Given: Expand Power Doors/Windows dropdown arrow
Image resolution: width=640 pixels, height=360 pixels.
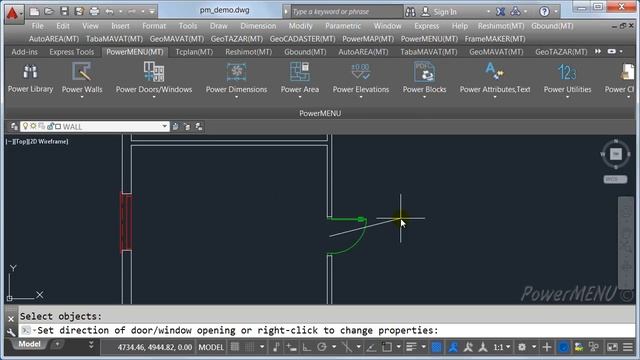Looking at the screenshot, I should click(154, 97).
